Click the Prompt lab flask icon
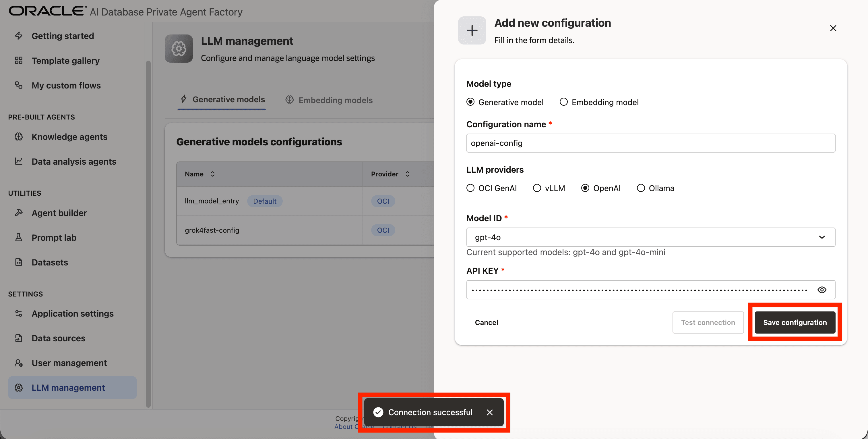The width and height of the screenshot is (868, 439). point(19,237)
